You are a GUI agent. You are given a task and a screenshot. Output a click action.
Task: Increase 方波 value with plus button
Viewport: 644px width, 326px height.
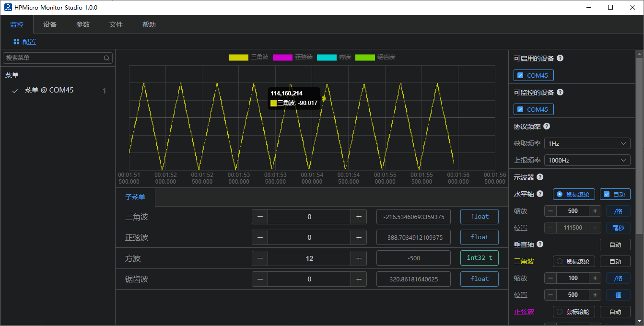(x=359, y=258)
